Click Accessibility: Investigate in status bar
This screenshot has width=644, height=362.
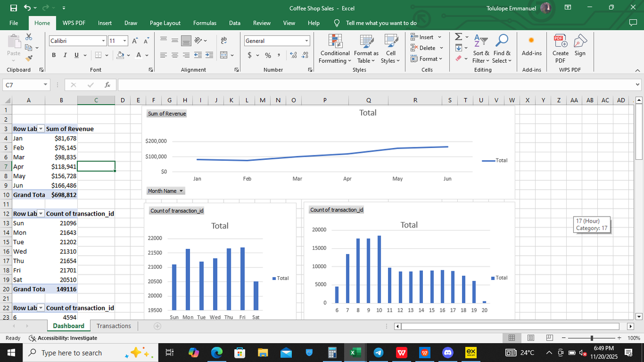click(x=63, y=338)
